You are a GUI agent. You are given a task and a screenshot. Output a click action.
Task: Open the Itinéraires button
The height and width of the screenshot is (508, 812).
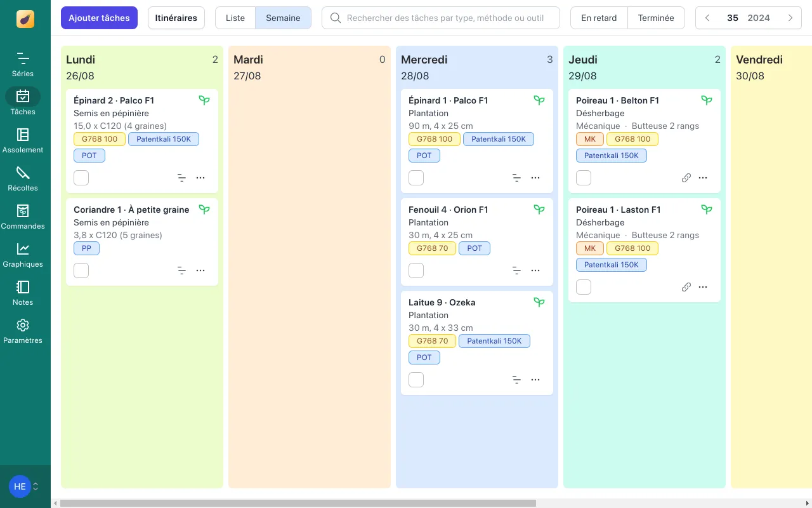tap(176, 18)
